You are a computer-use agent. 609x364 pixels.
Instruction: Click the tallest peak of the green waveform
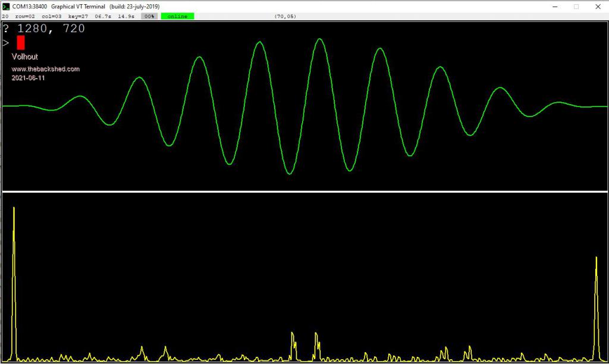pos(320,40)
